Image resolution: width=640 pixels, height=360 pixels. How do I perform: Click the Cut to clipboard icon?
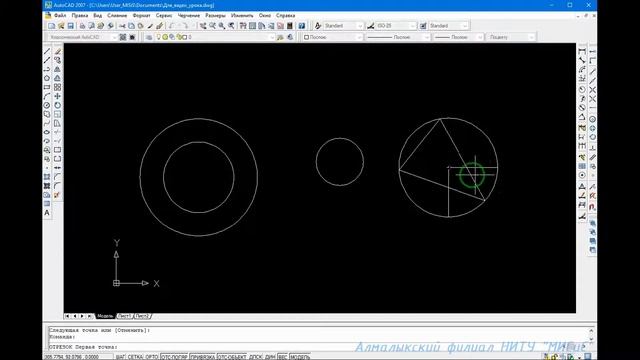click(122, 26)
